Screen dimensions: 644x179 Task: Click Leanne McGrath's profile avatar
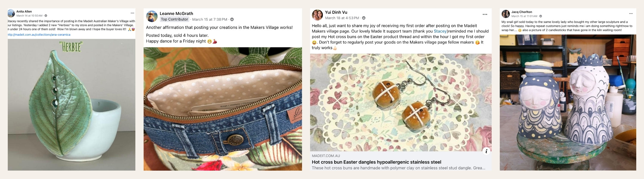click(152, 16)
